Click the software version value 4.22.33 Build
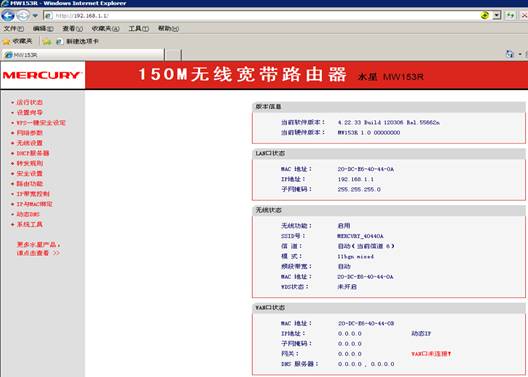528x377 pixels. pos(389,123)
